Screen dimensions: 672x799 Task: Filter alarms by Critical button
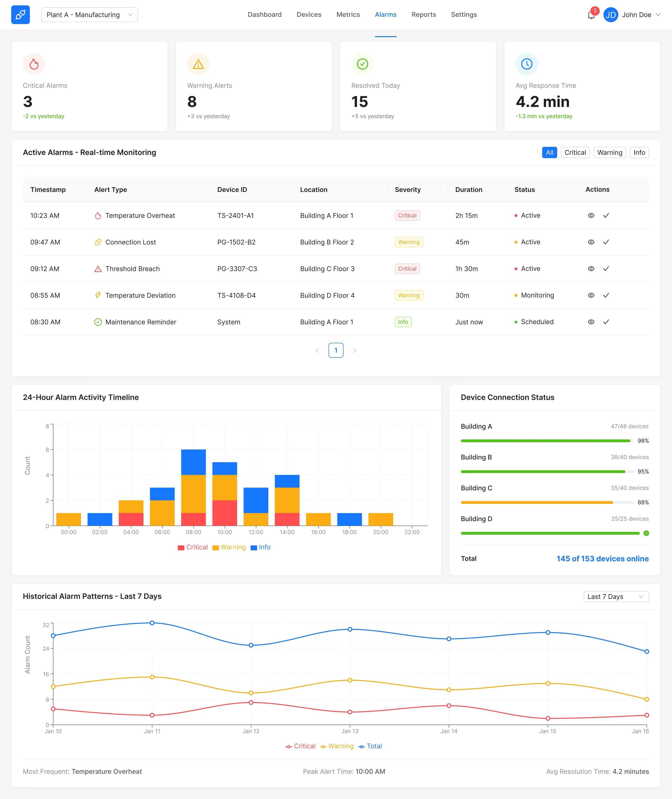[x=575, y=152]
